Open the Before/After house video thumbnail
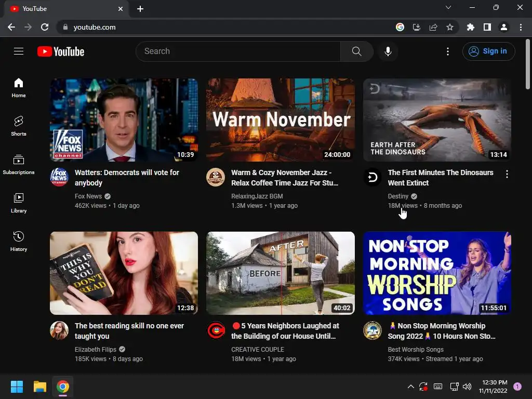 click(x=281, y=273)
